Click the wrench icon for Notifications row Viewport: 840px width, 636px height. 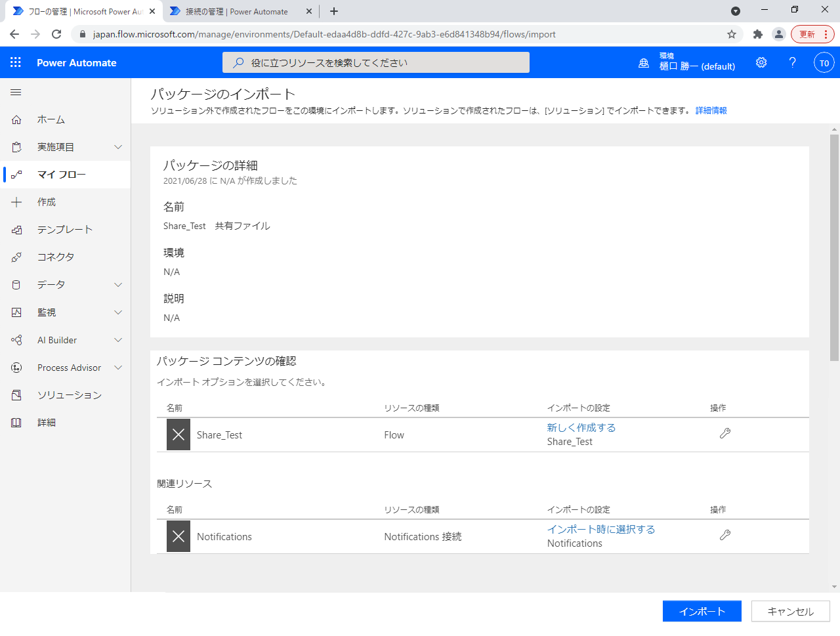click(x=725, y=535)
